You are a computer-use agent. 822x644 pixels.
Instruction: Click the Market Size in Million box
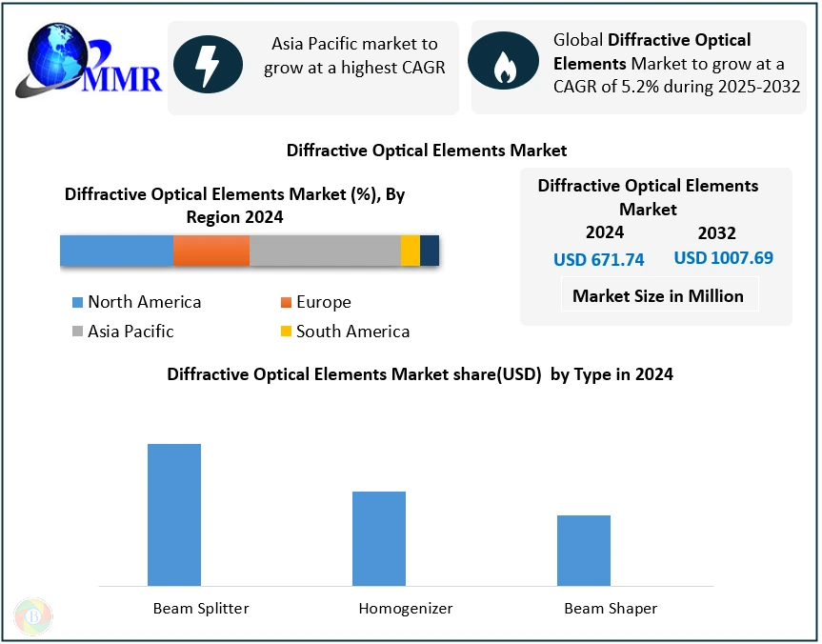(658, 296)
